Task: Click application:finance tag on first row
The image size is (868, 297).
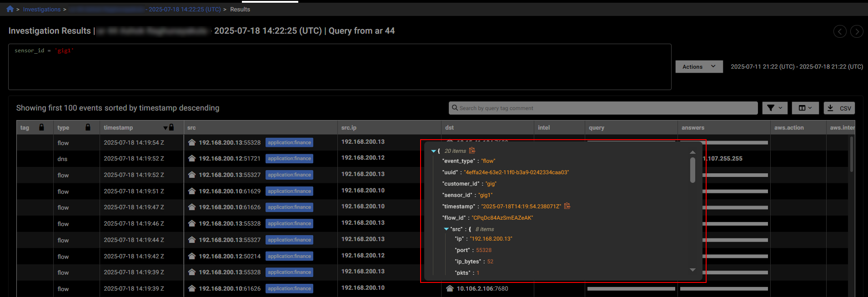Action: (289, 143)
